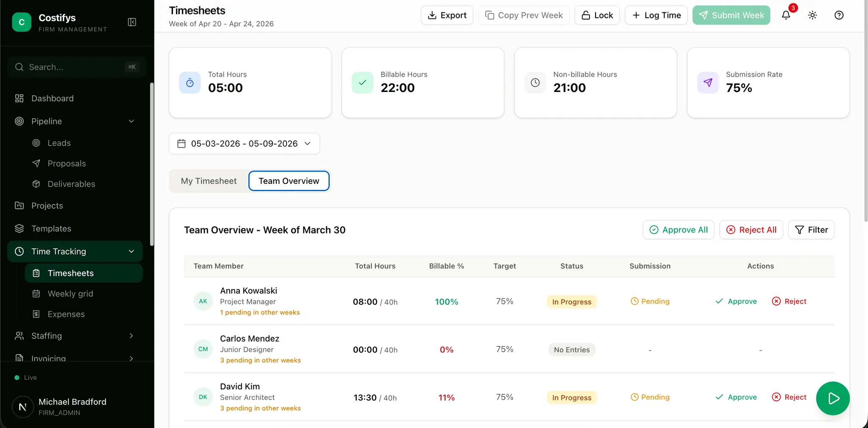Expand the Invoicing section chevron
The image size is (868, 428).
point(131,358)
